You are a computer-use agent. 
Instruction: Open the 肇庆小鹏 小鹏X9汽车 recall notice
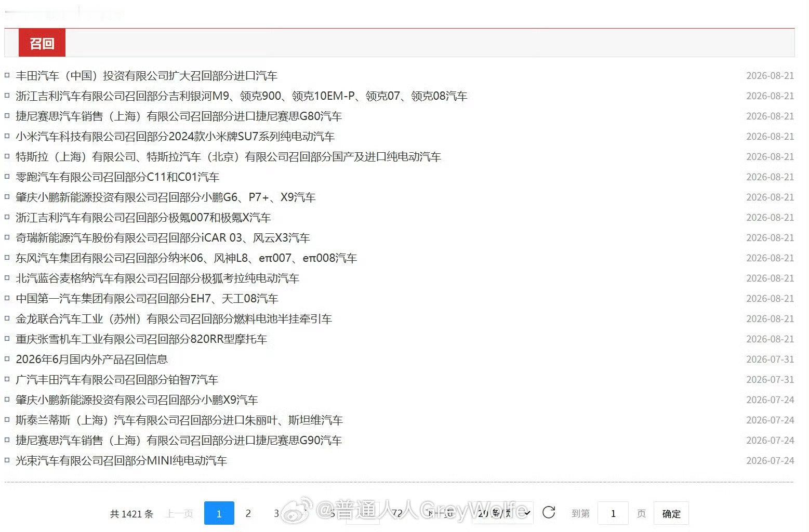coord(137,400)
